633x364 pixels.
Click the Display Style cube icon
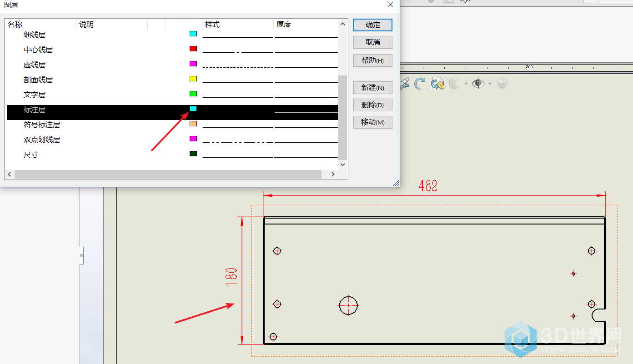(x=455, y=84)
